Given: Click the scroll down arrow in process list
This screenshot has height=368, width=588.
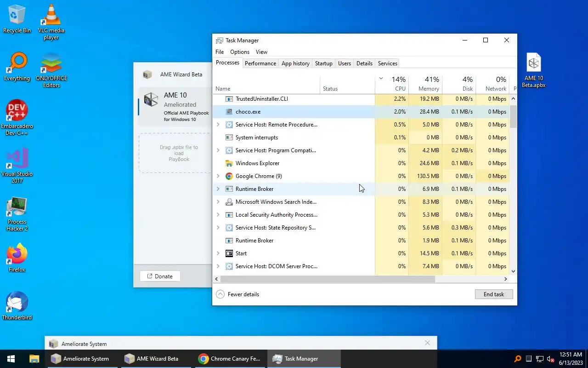Looking at the screenshot, I should click(x=513, y=271).
